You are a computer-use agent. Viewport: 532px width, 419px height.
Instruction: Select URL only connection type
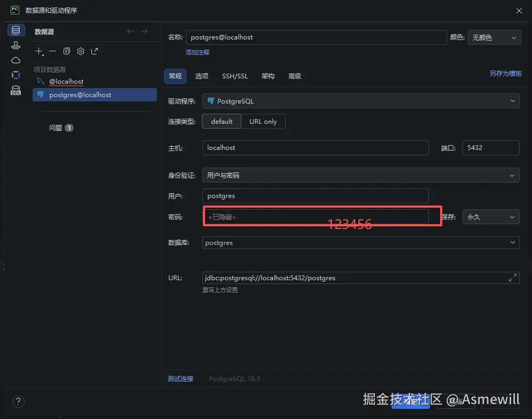coord(263,121)
